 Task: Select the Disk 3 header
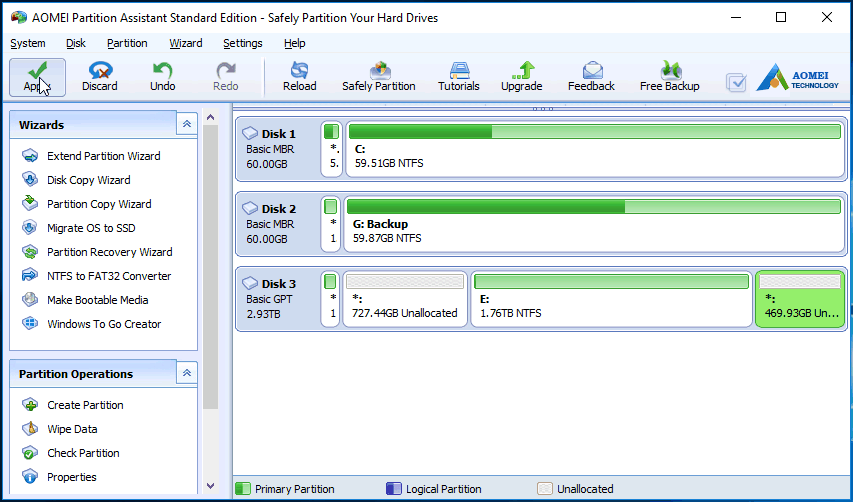point(278,299)
